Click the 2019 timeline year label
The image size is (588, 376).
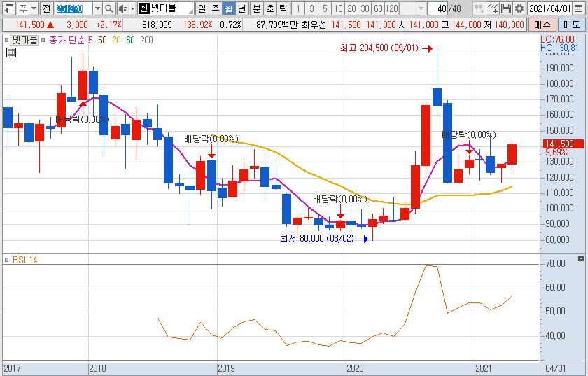(226, 368)
